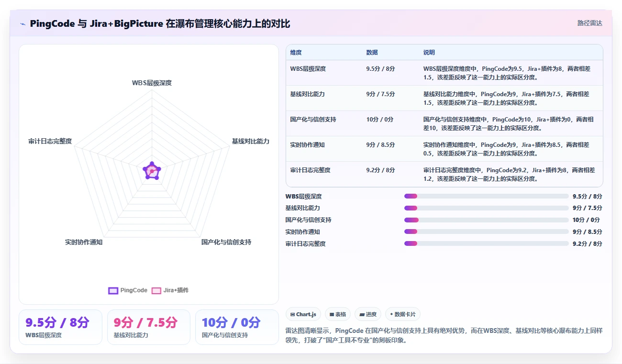Click the chart title PingCode 与 Jira+BigPicture
The width and height of the screenshot is (622, 364).
click(160, 24)
